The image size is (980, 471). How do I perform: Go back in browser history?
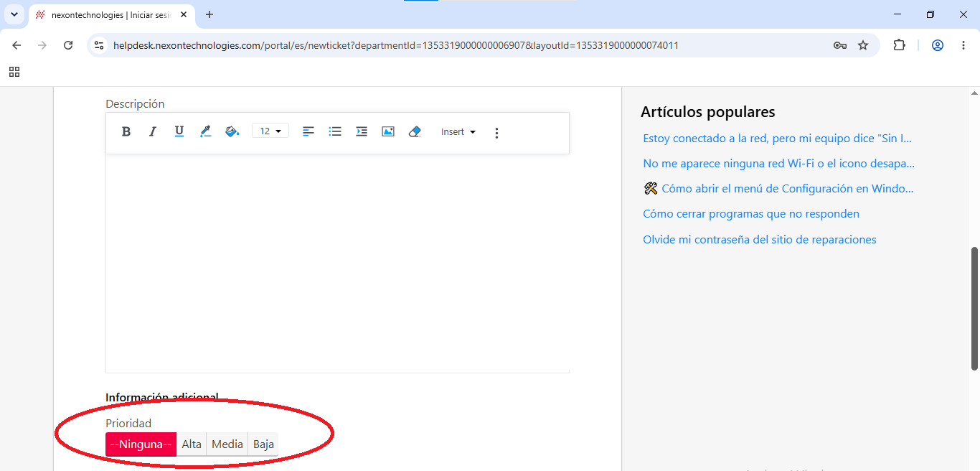point(17,45)
